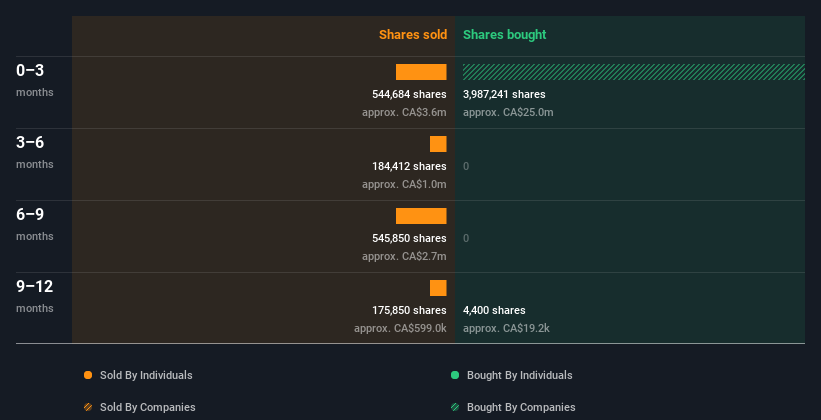Click the Shares bought column header

tap(504, 35)
